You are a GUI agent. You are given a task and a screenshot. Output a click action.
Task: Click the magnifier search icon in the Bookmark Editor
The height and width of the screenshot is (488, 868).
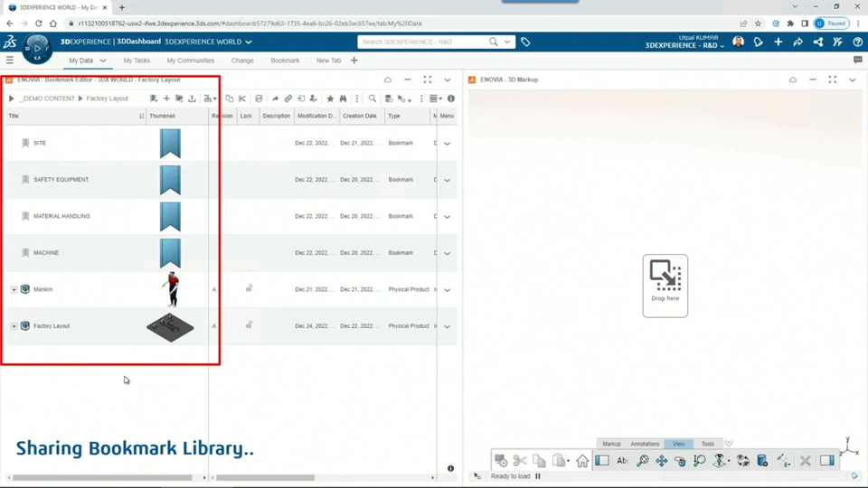[x=372, y=99]
